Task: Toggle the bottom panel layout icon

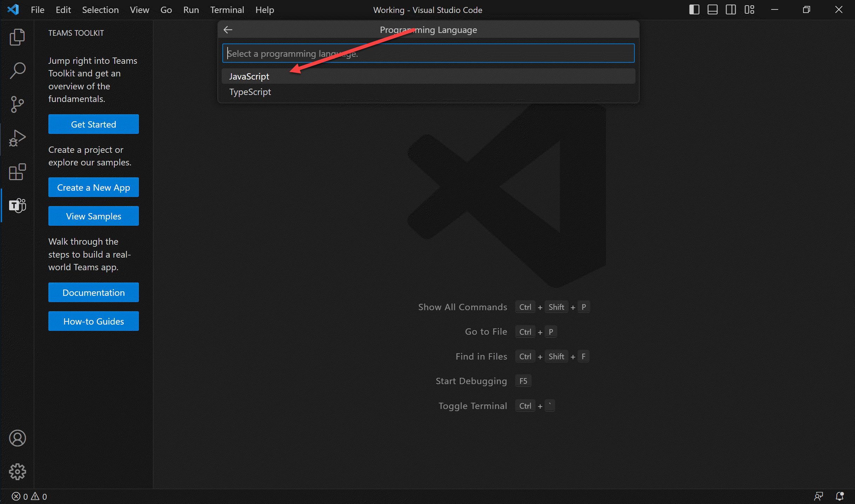Action: (x=712, y=9)
